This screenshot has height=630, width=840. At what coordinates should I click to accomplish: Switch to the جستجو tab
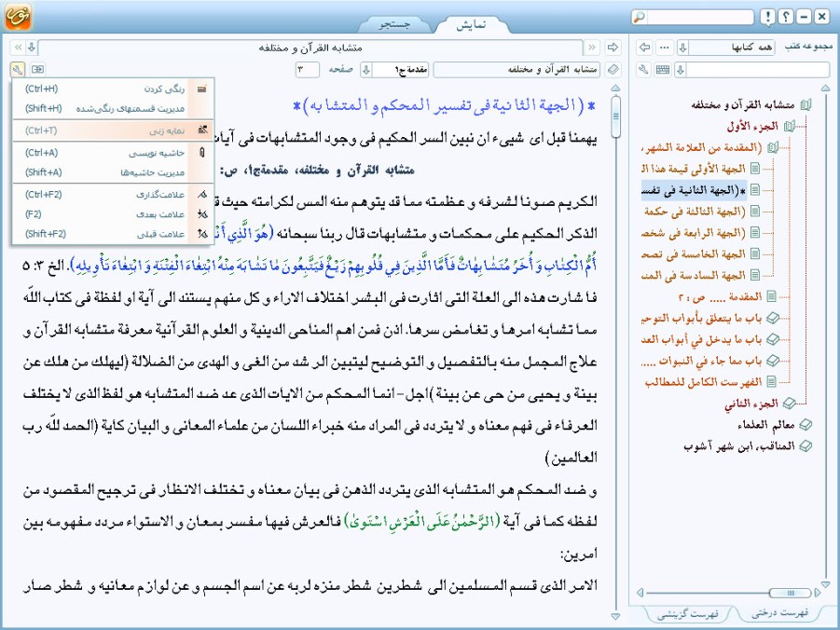click(x=394, y=24)
